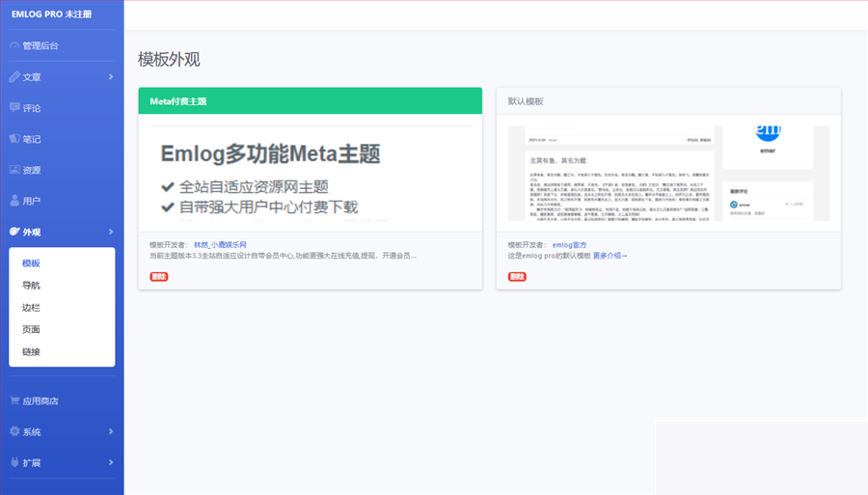Click the 笔记 notes icon
Screen dimensions: 868x495
(14, 139)
